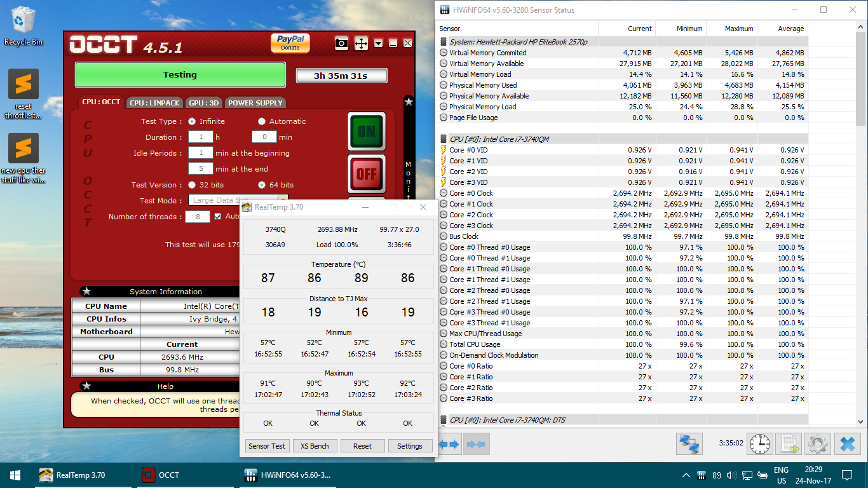The image size is (868, 488).
Task: Open the Action Center notification icon
Action: 846,475
